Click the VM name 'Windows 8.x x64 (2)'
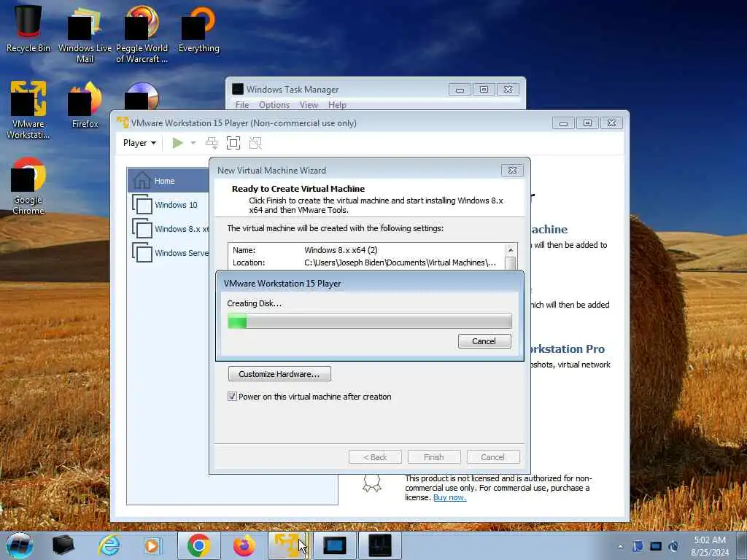This screenshot has height=560, width=747. 341,250
